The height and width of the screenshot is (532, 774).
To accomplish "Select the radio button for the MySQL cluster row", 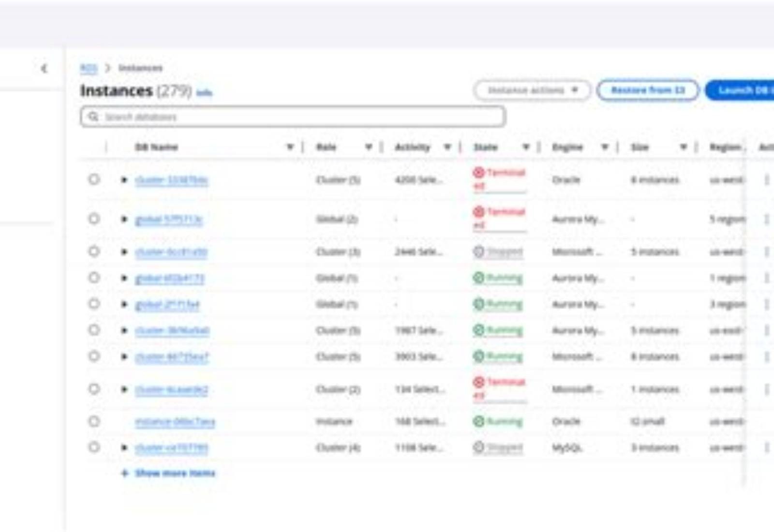I will coord(94,447).
